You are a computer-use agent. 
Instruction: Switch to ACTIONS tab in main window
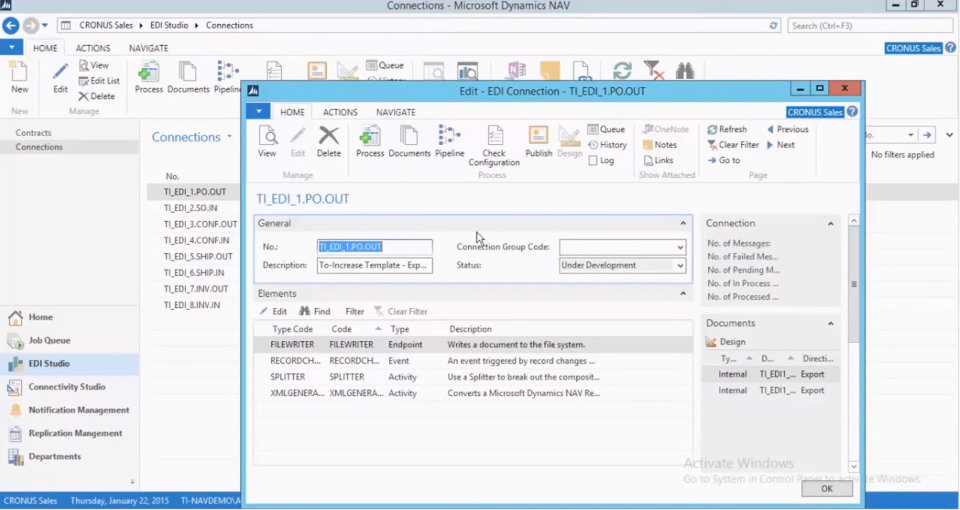[x=93, y=48]
